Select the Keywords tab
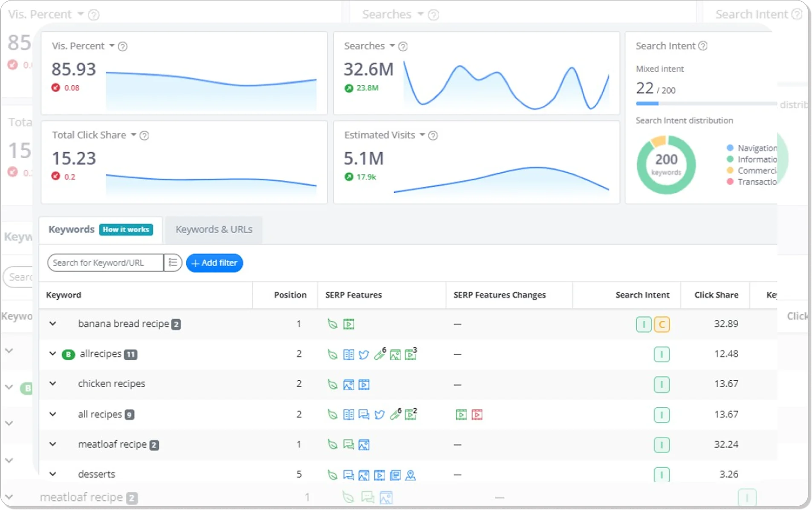The width and height of the screenshot is (812, 510). point(71,229)
